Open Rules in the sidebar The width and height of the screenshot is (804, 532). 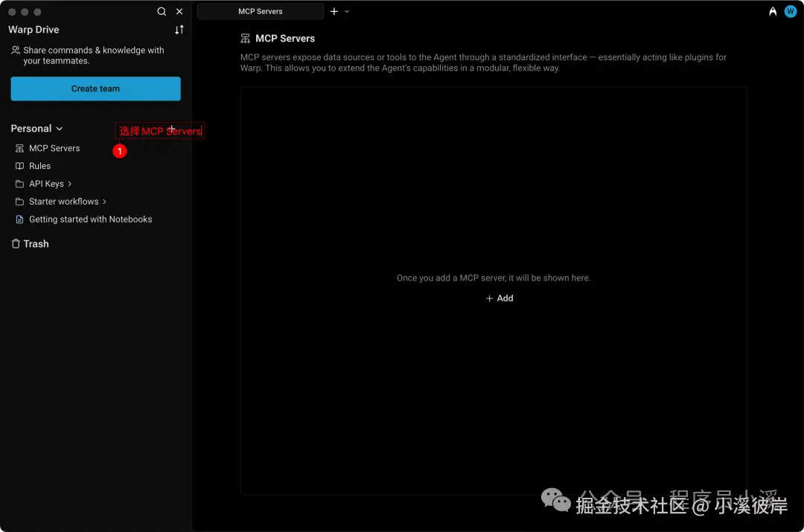coord(40,166)
